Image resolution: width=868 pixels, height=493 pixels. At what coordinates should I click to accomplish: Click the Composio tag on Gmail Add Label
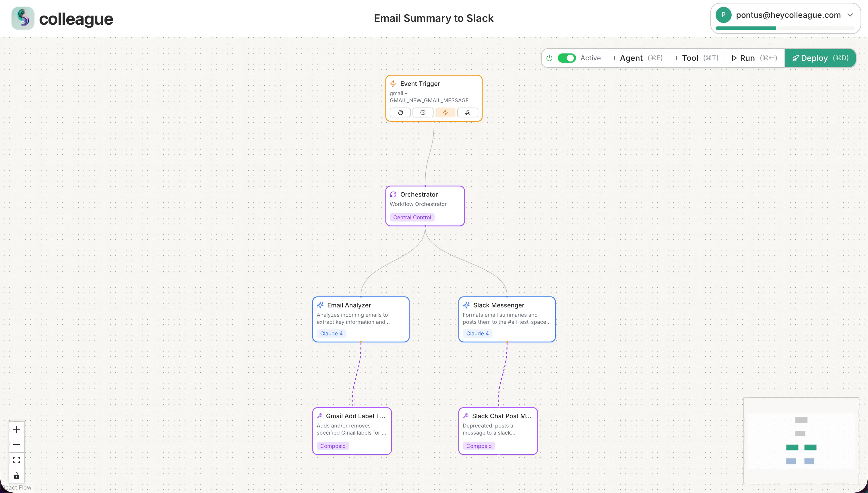[x=333, y=446]
